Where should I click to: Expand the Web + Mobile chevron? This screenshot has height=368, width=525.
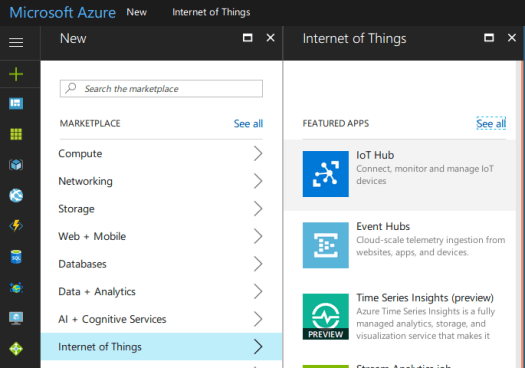[258, 236]
